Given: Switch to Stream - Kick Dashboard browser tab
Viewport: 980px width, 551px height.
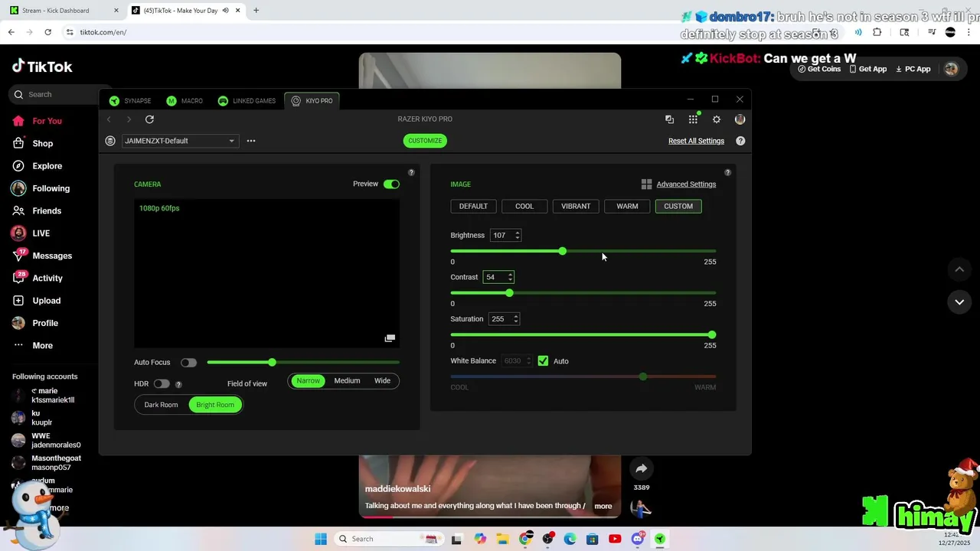Looking at the screenshot, I should pyautogui.click(x=63, y=11).
